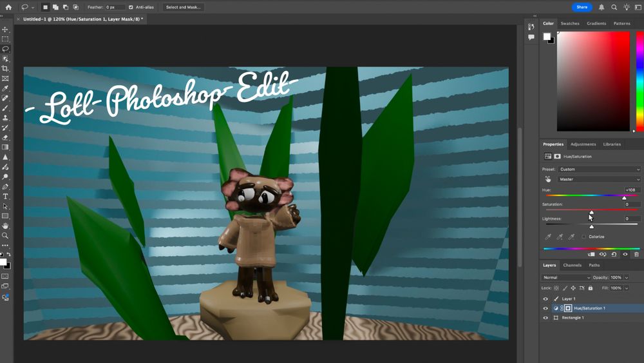Switch to the Gradients tab
The height and width of the screenshot is (363, 644).
coord(596,23)
